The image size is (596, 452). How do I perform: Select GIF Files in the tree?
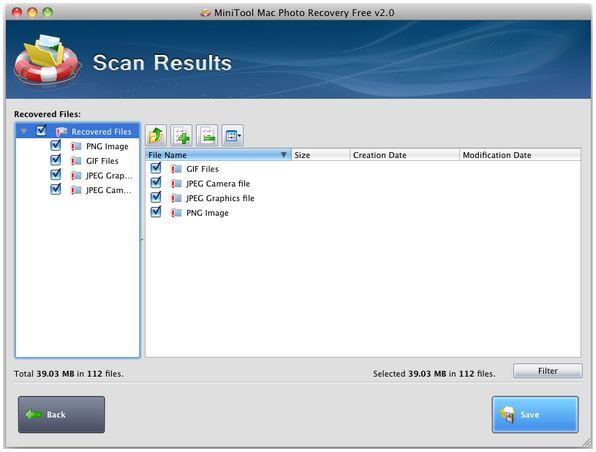102,161
